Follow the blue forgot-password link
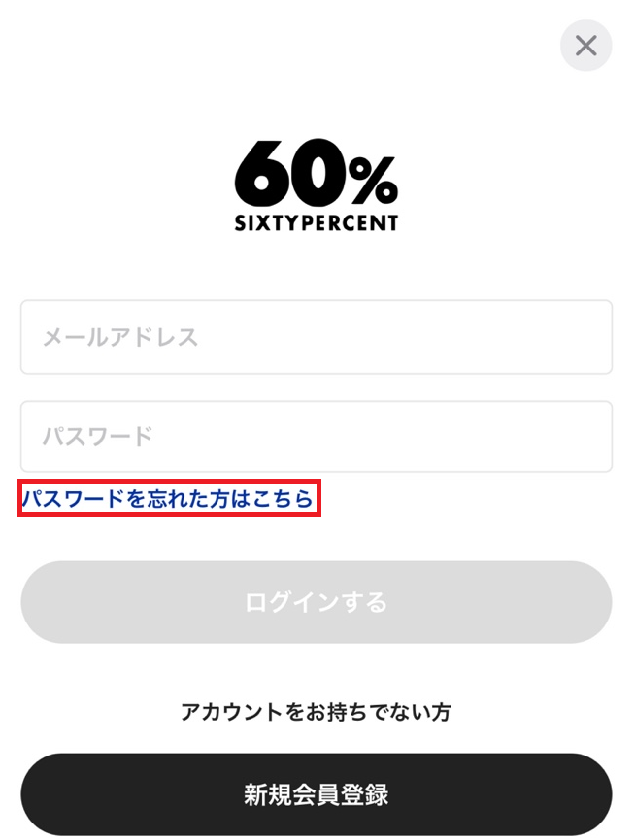This screenshot has height=840, width=635. tap(168, 498)
